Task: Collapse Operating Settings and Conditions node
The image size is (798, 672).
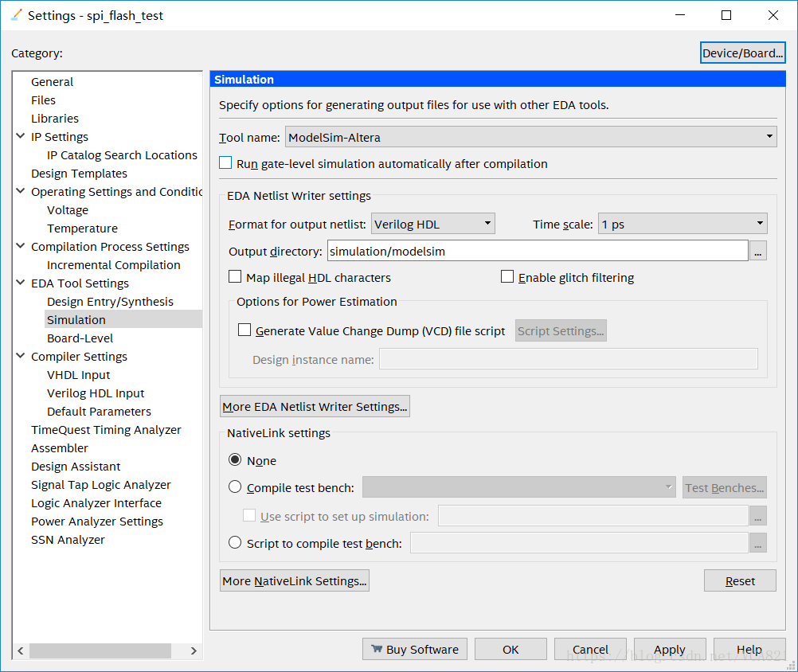Action: [x=21, y=191]
